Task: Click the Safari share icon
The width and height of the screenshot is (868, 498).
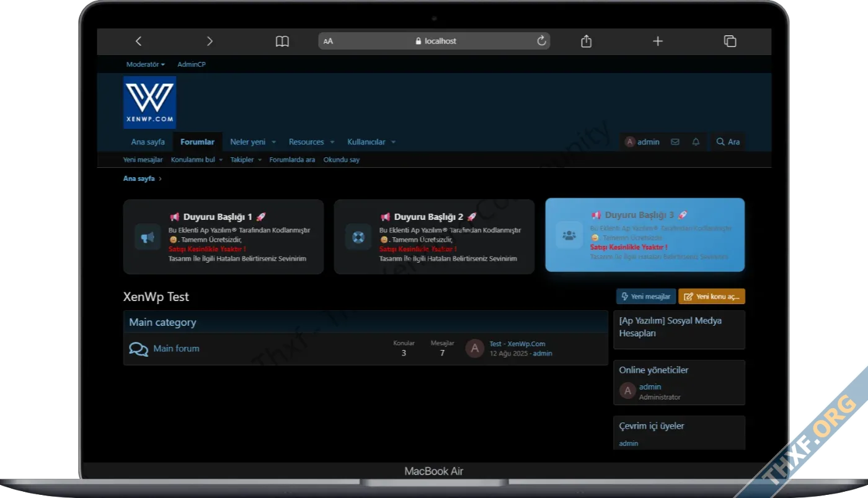Action: [586, 41]
